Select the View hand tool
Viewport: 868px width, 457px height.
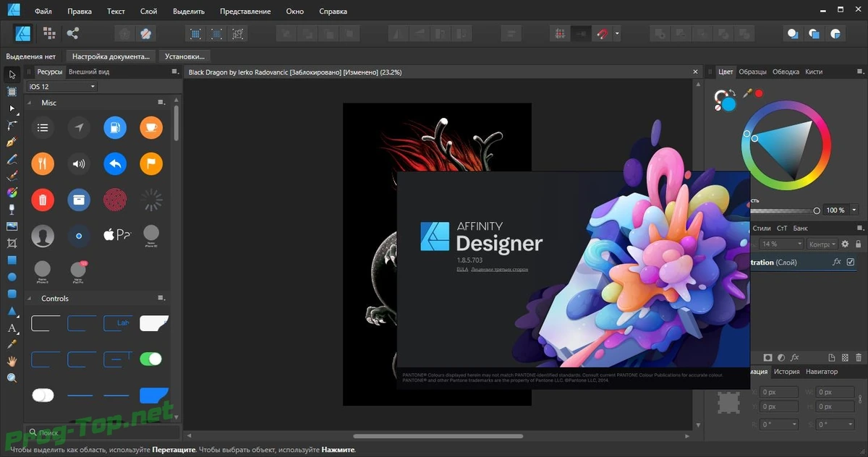click(12, 361)
